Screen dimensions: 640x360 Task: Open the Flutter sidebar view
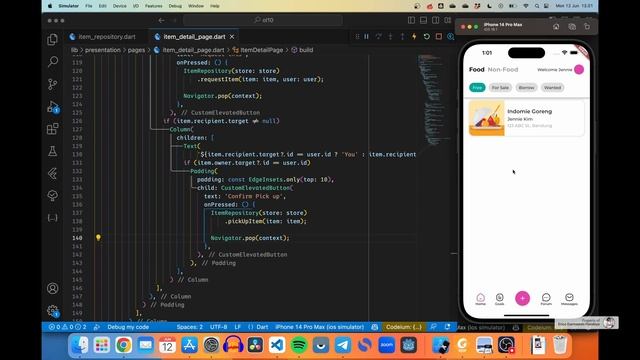(x=53, y=173)
